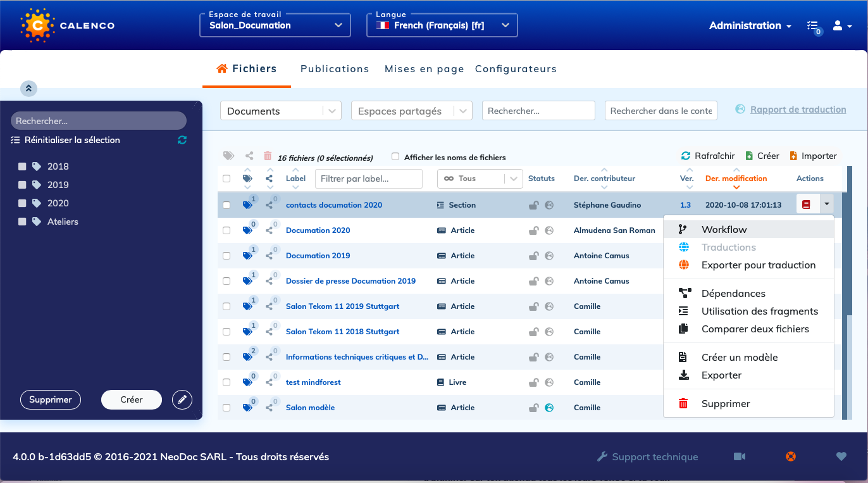Click tag icon on Documation 2020 row
This screenshot has width=868, height=483.
(x=247, y=230)
